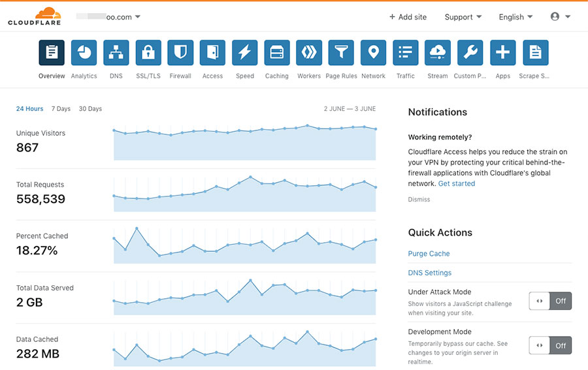
Task: Open the Firewall shield icon
Action: pyautogui.click(x=180, y=52)
